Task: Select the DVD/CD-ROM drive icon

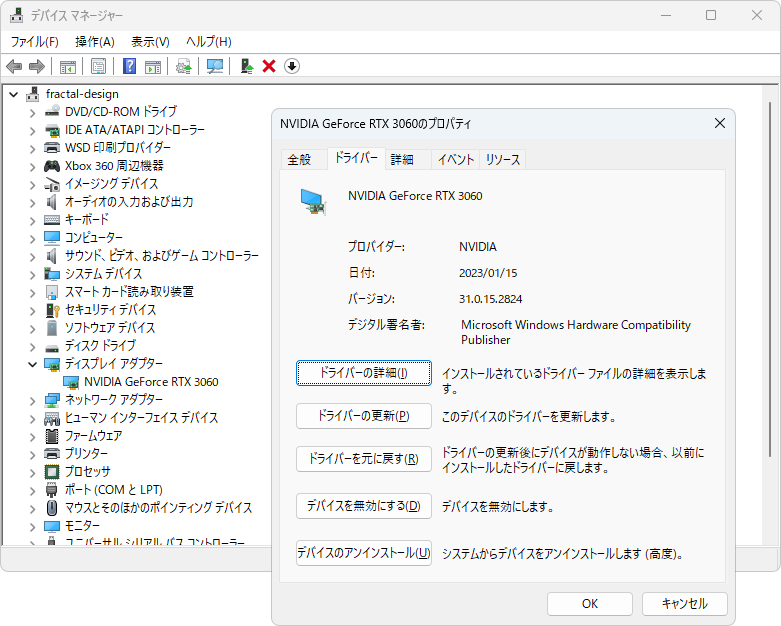Action: coord(52,112)
